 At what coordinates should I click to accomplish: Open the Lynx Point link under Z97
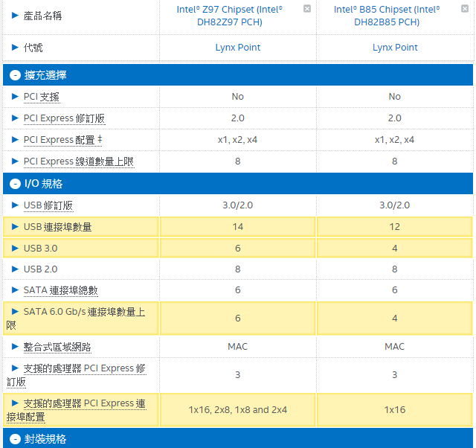tap(238, 48)
